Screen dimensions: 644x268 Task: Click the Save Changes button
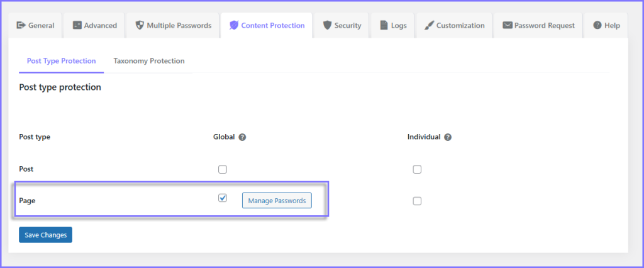pyautogui.click(x=45, y=235)
